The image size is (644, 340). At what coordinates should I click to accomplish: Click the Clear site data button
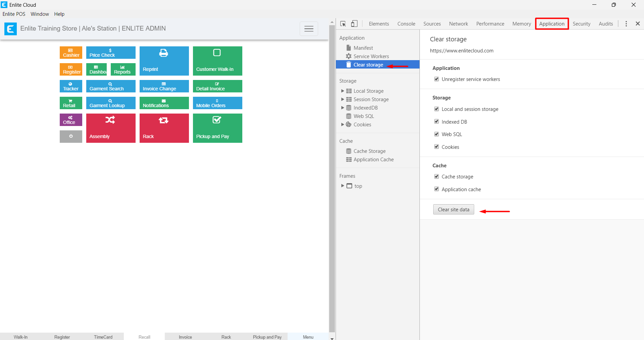(453, 210)
